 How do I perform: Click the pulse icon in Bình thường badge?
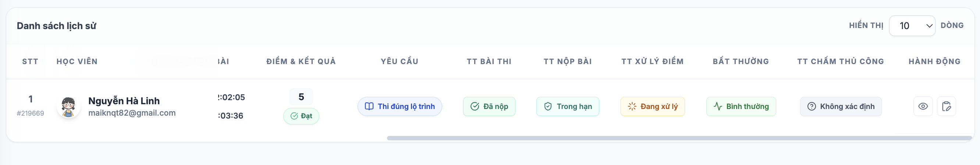(717, 106)
